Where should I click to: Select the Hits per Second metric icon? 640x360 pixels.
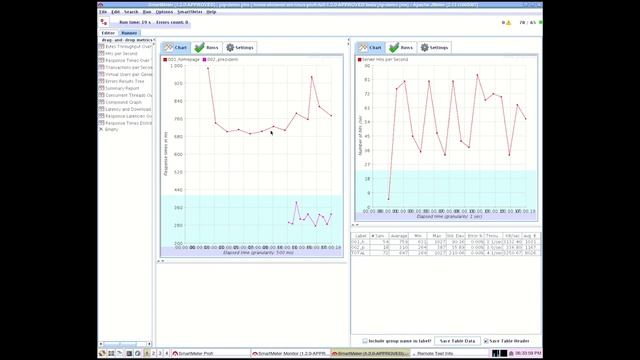101,53
